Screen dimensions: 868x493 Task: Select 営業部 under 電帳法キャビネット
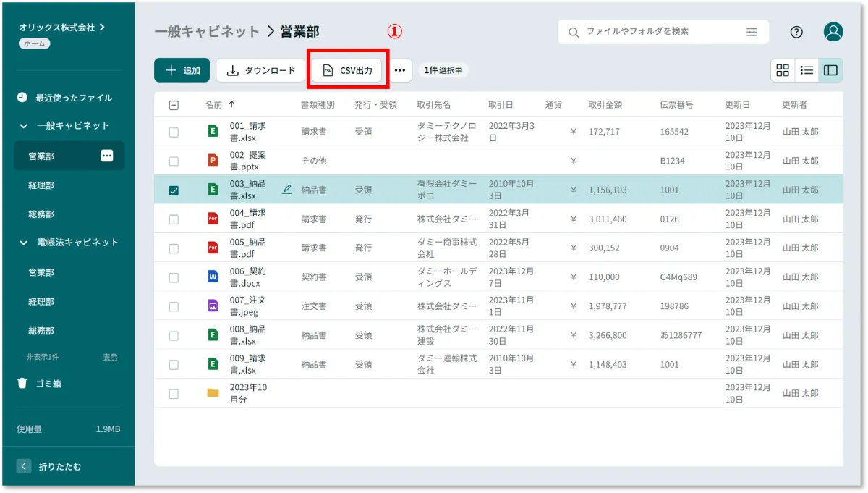coord(41,272)
